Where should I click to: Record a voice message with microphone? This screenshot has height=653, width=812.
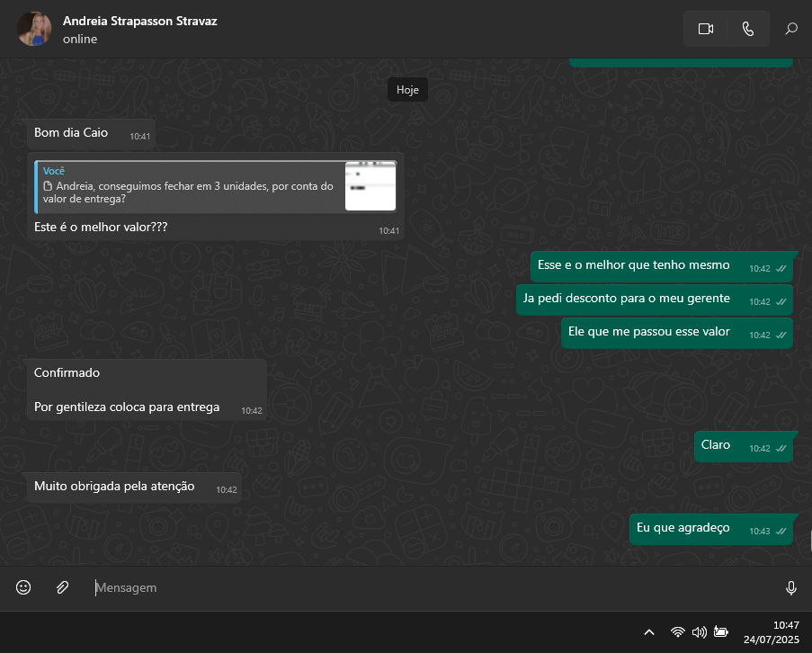click(791, 587)
